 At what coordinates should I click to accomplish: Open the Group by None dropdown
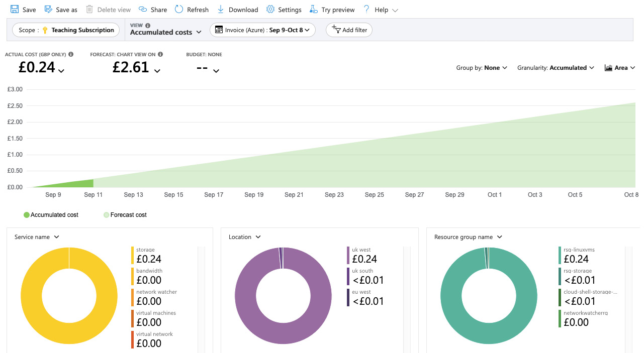coord(482,68)
